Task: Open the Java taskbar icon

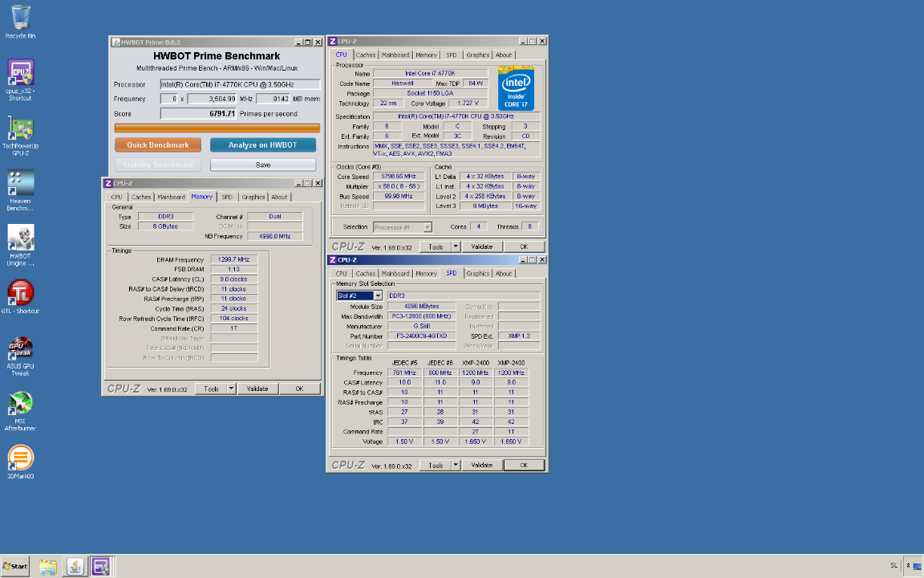Action: [75, 567]
